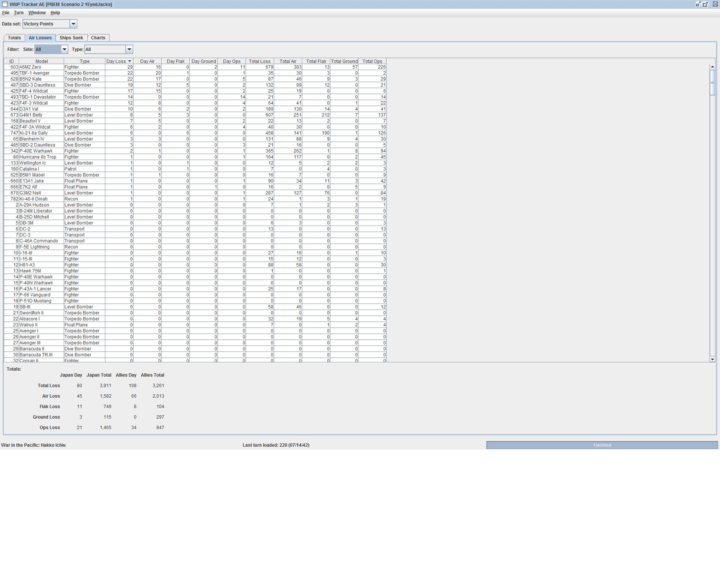720x588 pixels.
Task: Open the Turn menu
Action: click(18, 13)
